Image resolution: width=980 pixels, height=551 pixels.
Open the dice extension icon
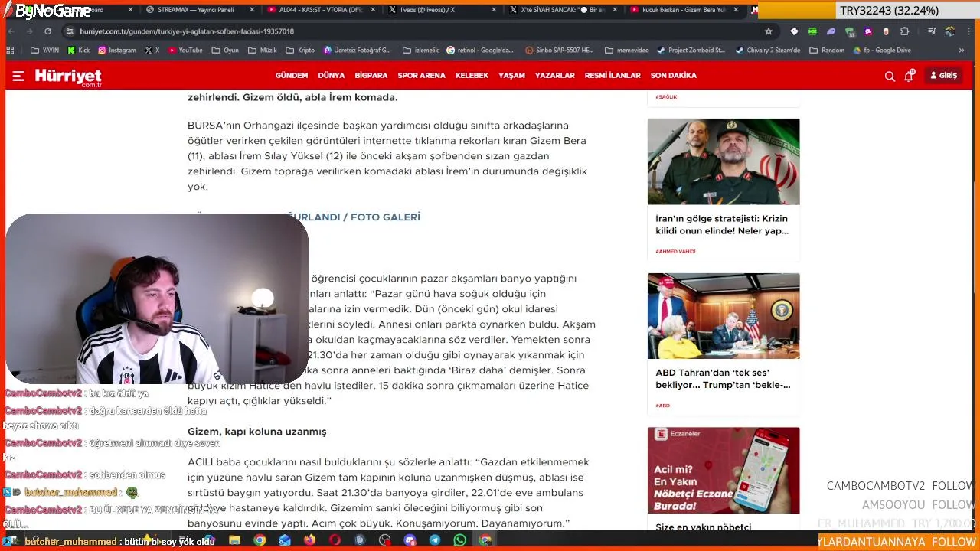point(794,31)
